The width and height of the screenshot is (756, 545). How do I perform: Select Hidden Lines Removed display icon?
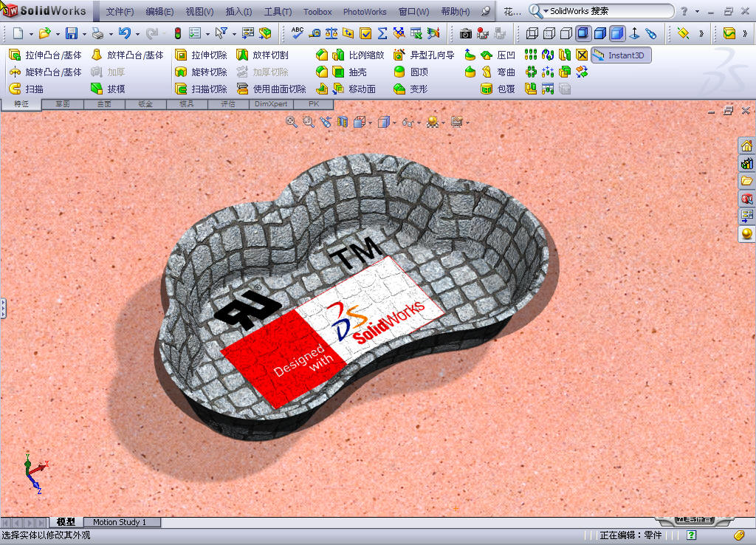[566, 33]
